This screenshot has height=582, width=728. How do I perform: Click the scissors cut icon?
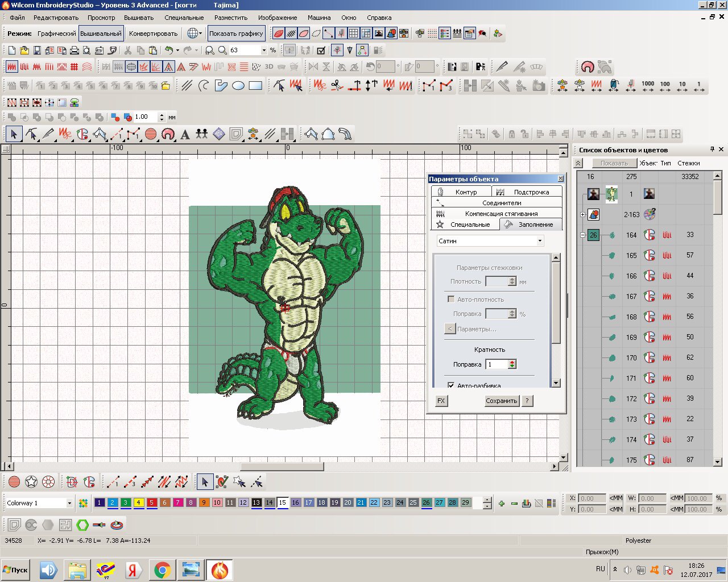coord(128,51)
